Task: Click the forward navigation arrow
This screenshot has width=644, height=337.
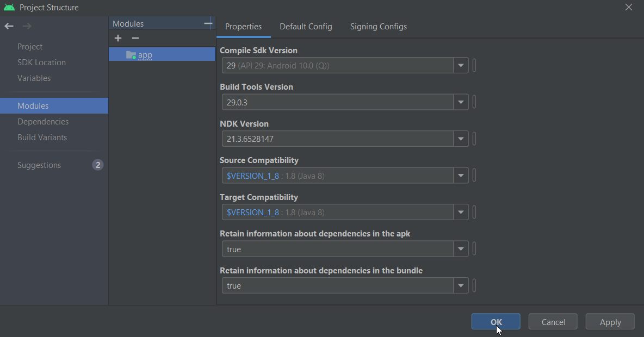Action: [27, 26]
